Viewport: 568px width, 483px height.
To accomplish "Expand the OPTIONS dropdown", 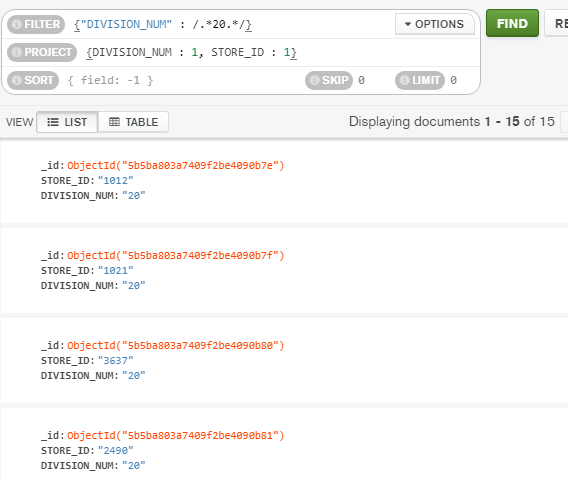I will (x=435, y=24).
